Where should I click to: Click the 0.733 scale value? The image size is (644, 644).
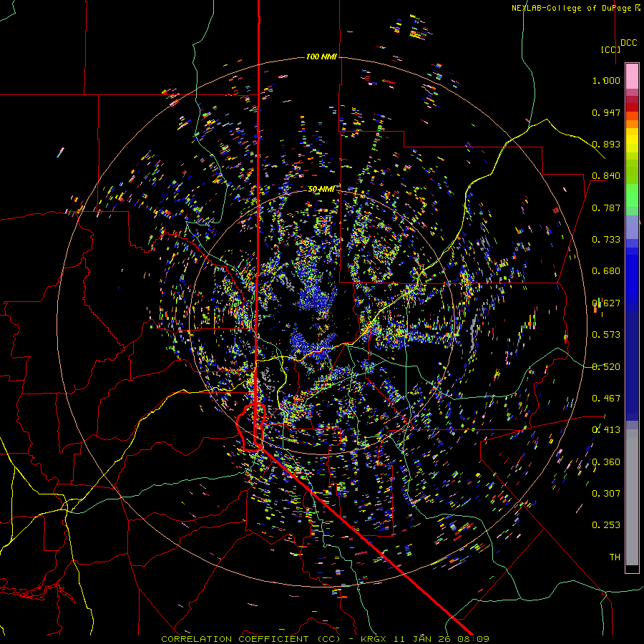606,240
